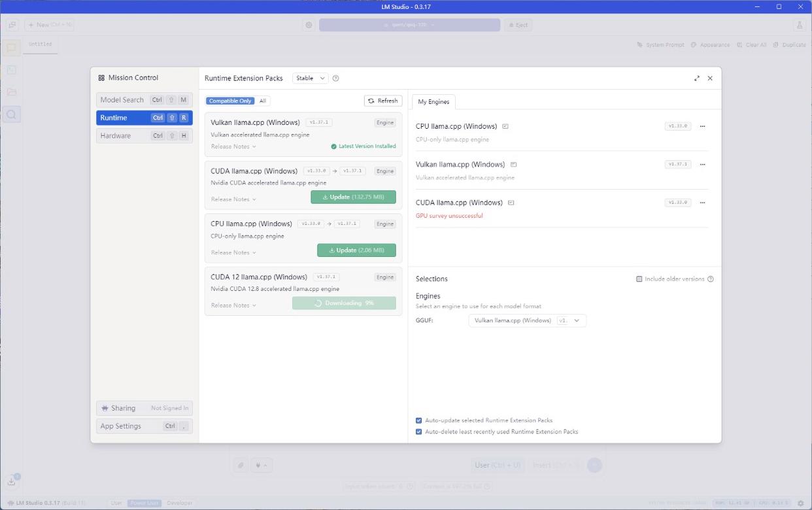Show All runtime packs filter

click(263, 101)
